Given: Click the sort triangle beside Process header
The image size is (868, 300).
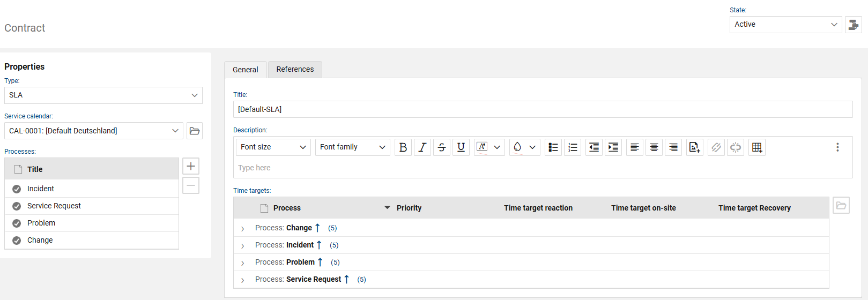Looking at the screenshot, I should click(387, 208).
